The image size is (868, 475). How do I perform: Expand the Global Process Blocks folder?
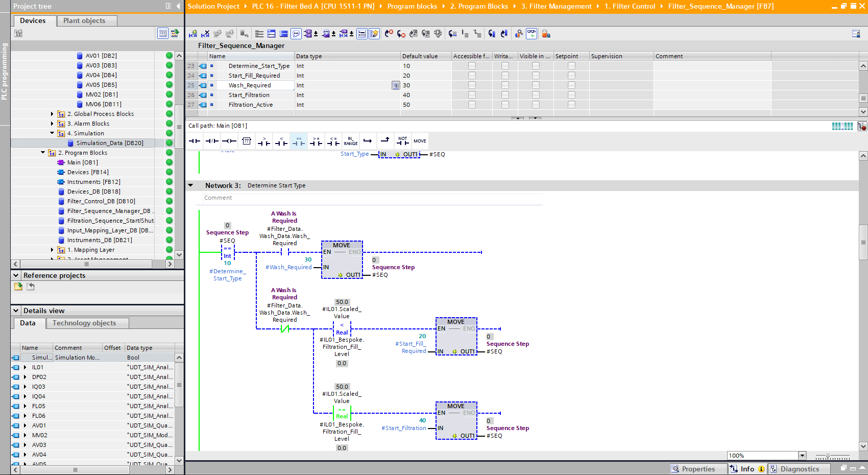(x=52, y=114)
